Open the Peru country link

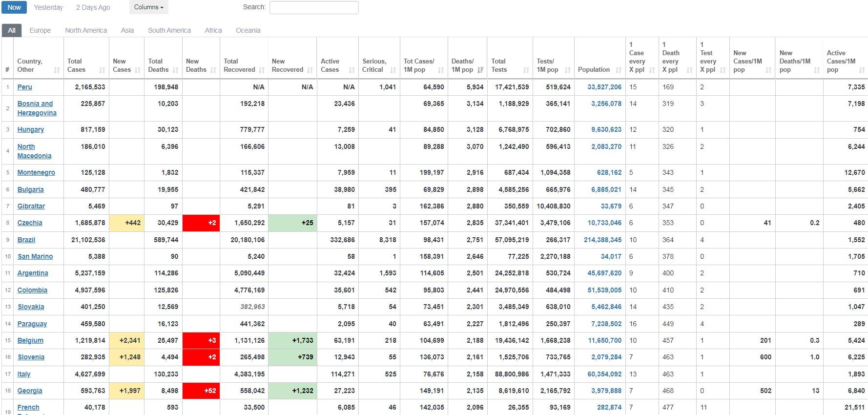[24, 87]
